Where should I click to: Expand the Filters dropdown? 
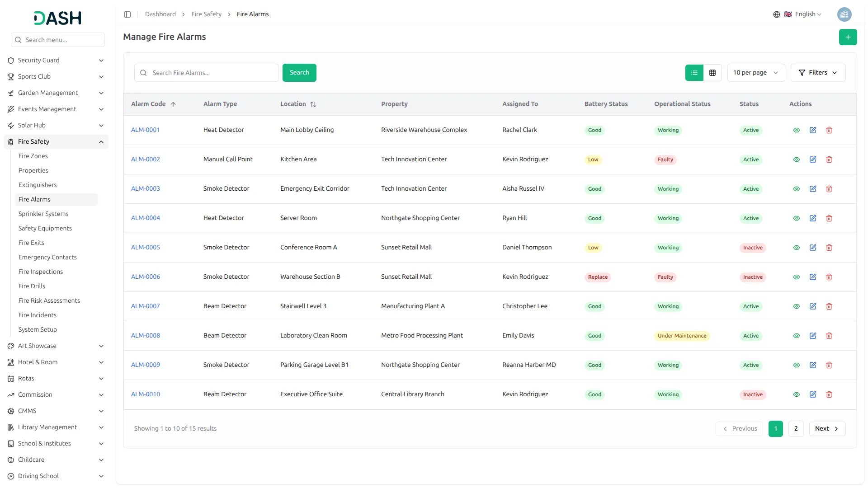point(818,73)
